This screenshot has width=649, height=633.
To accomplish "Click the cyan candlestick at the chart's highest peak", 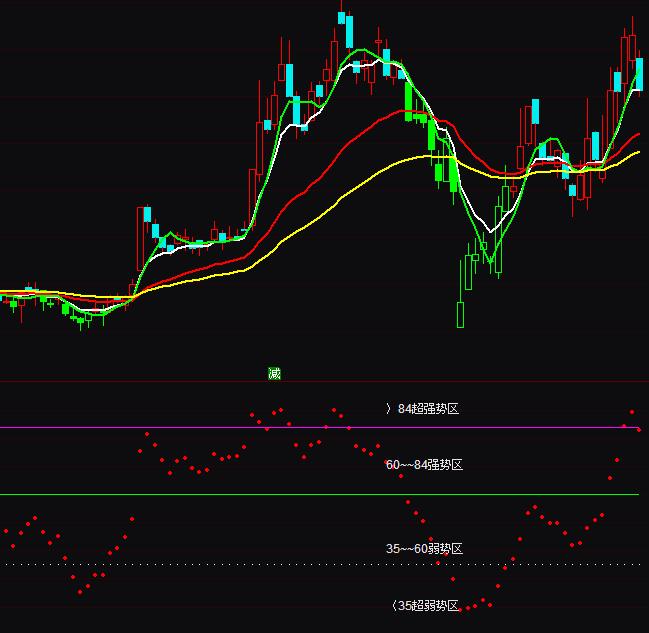I will pos(349,30).
